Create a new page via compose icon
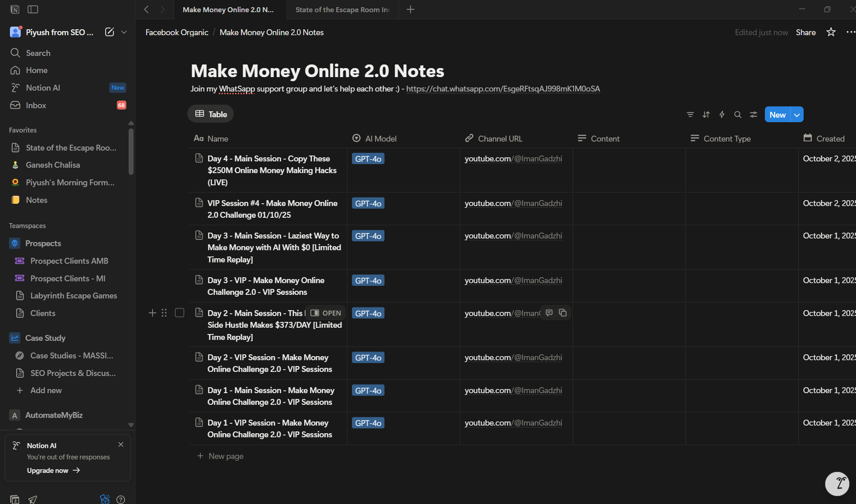 coord(109,32)
